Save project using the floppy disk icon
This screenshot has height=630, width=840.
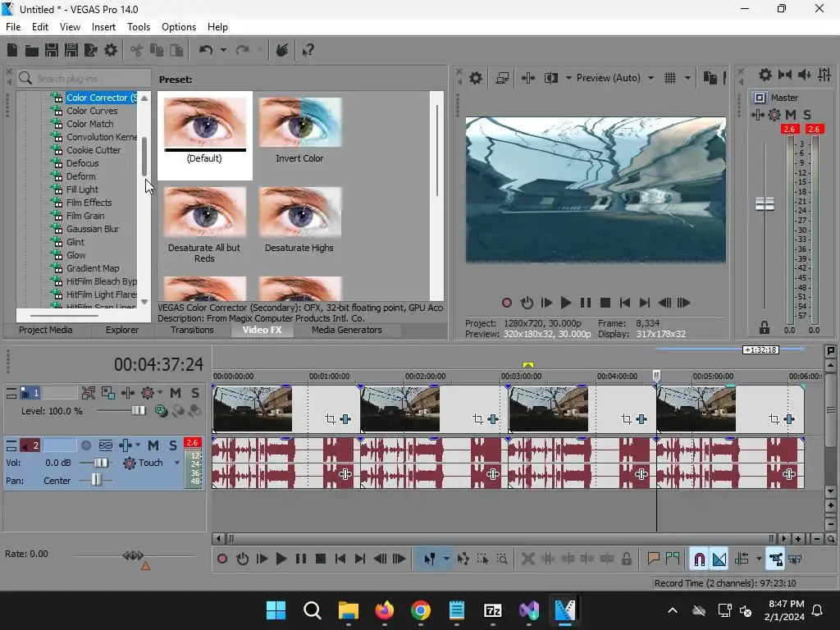click(52, 50)
